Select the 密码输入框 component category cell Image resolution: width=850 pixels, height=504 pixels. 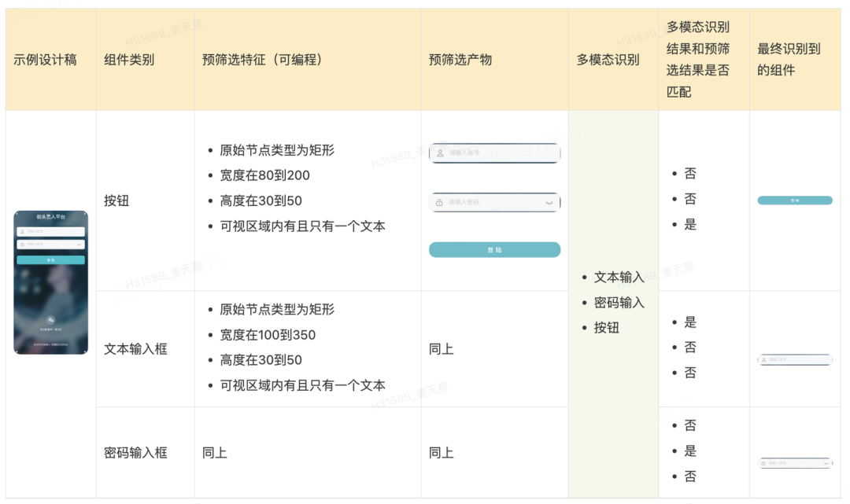pyautogui.click(x=135, y=453)
